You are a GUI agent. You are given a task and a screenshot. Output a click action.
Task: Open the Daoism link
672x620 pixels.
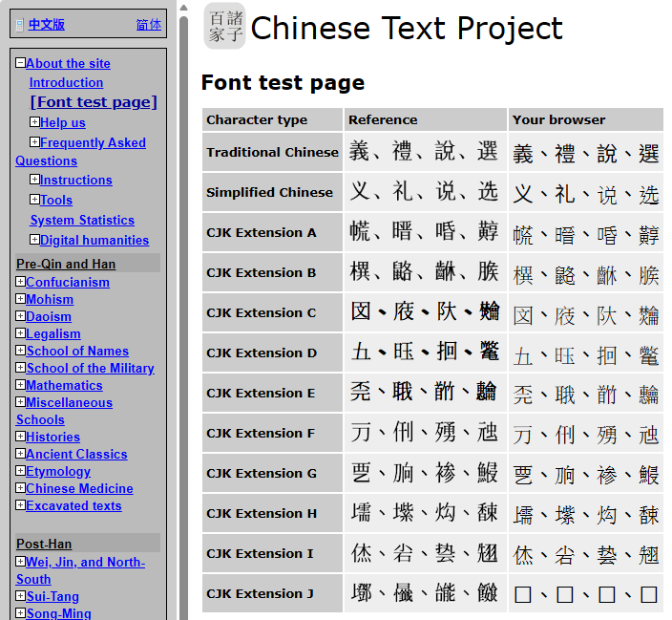(x=49, y=316)
